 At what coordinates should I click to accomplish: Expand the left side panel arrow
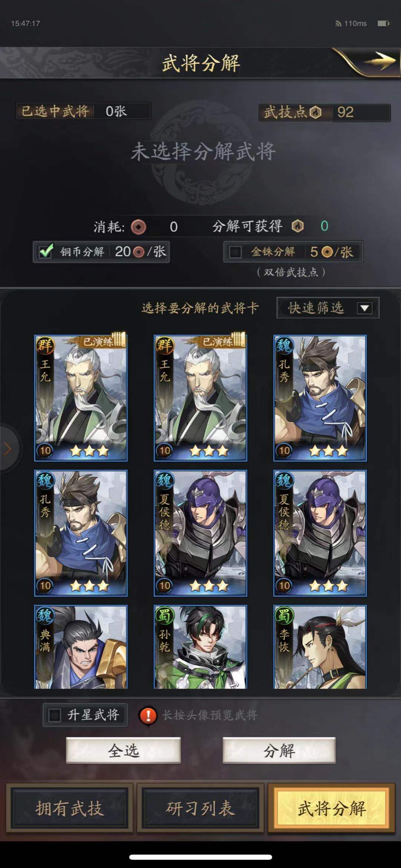coord(8,449)
